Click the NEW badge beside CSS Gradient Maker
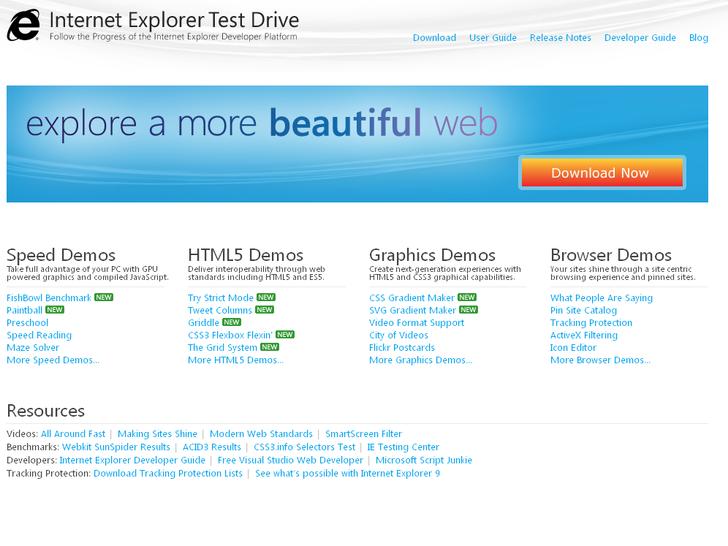 click(x=467, y=298)
